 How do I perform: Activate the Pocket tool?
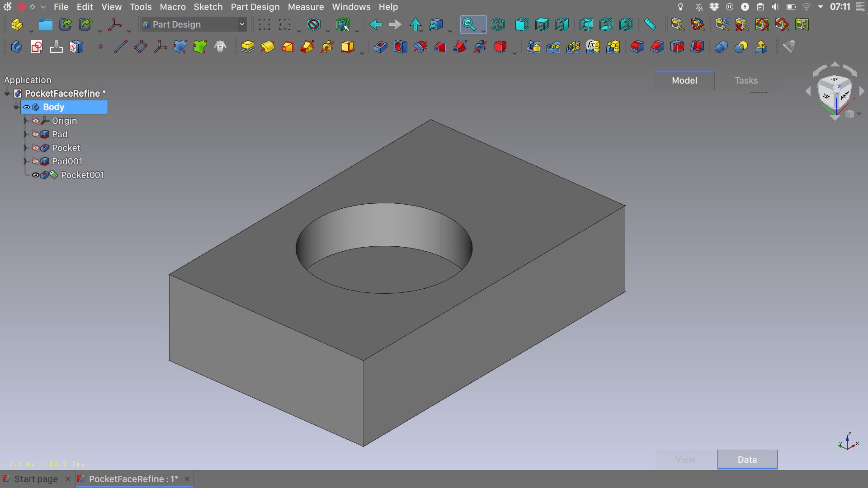click(x=380, y=47)
